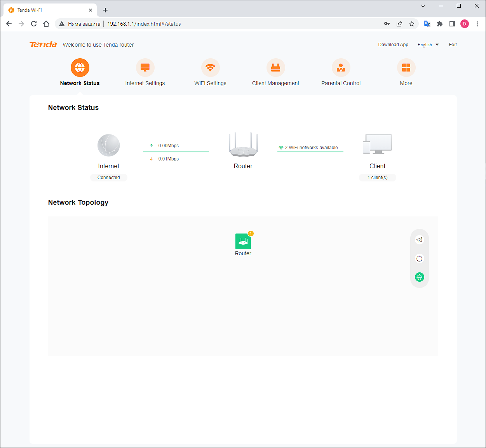Click the Client devices image
The image size is (486, 448).
(x=377, y=144)
